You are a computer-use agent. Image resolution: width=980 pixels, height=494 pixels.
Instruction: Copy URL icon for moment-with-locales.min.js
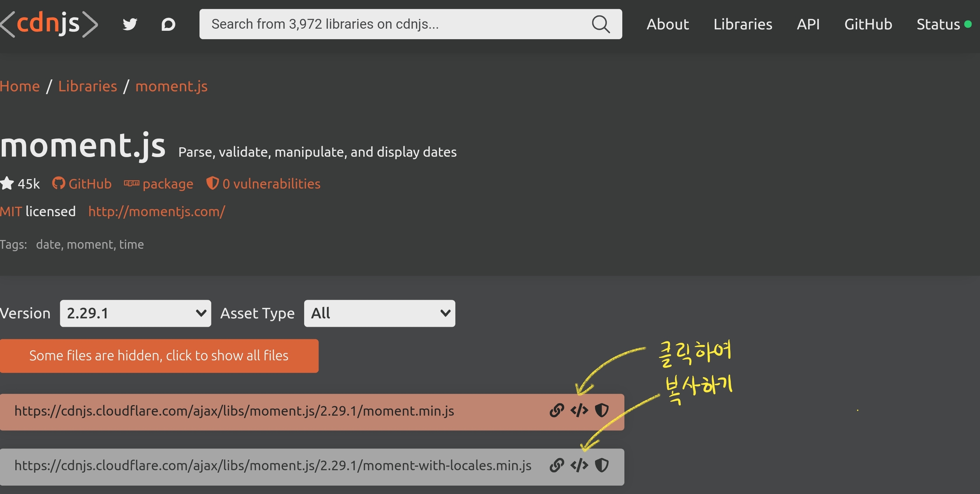point(556,465)
